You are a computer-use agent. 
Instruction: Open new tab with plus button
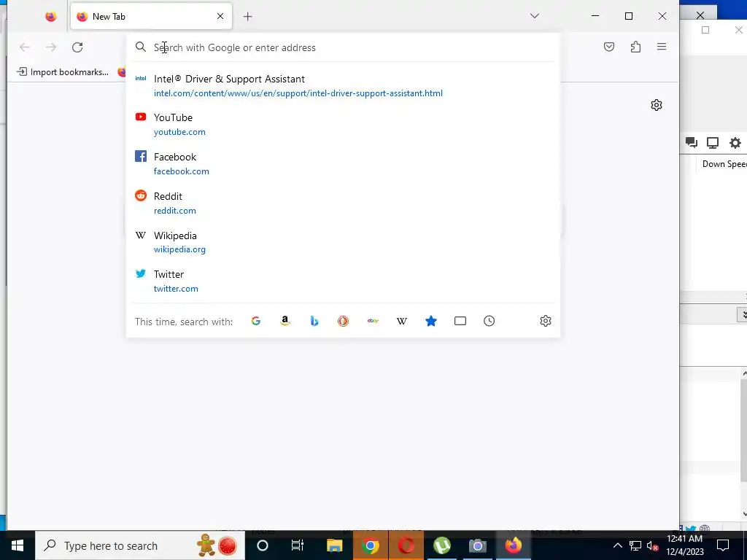248,17
